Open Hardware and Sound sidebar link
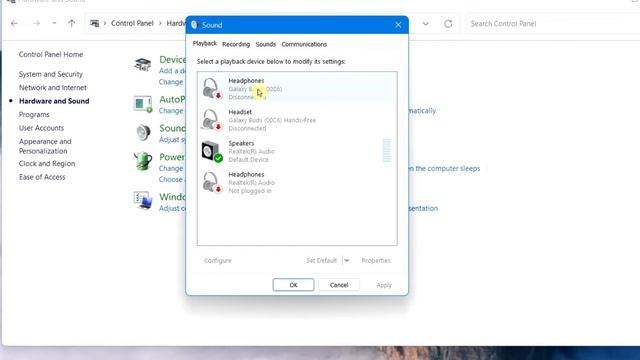Viewport: 640px width, 360px height. [54, 101]
